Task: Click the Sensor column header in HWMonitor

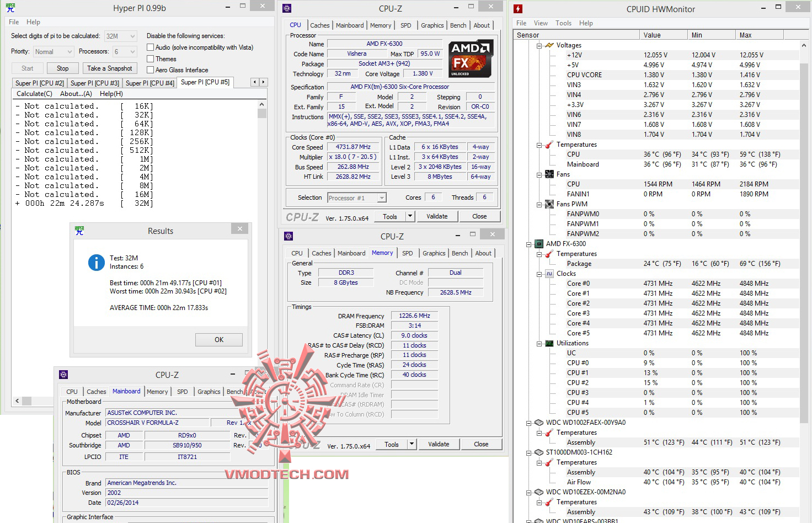Action: [x=576, y=35]
